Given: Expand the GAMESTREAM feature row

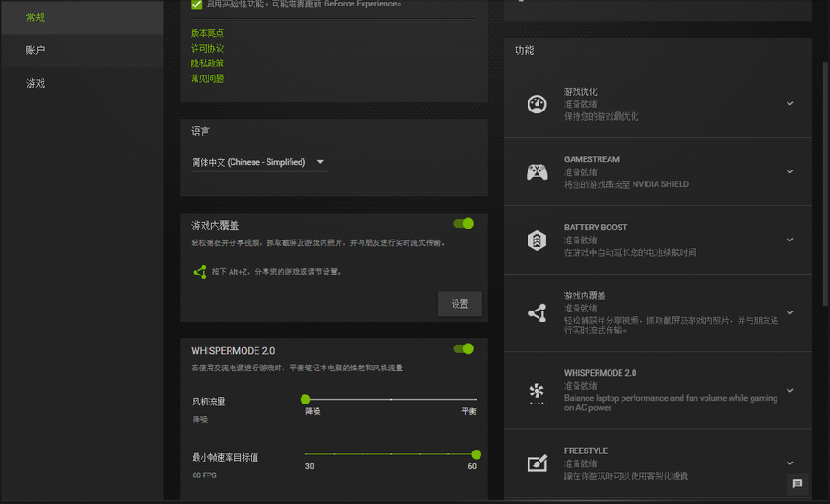Looking at the screenshot, I should point(789,172).
